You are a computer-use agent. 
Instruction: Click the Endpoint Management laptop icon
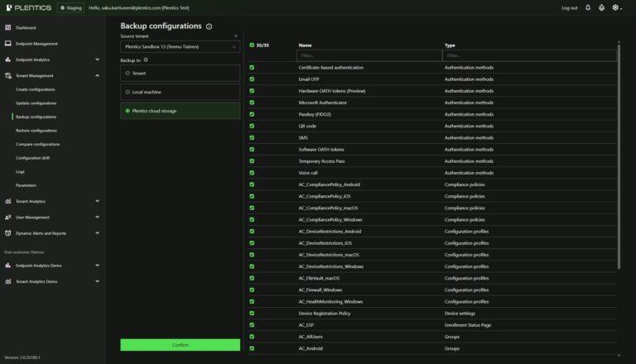8,43
